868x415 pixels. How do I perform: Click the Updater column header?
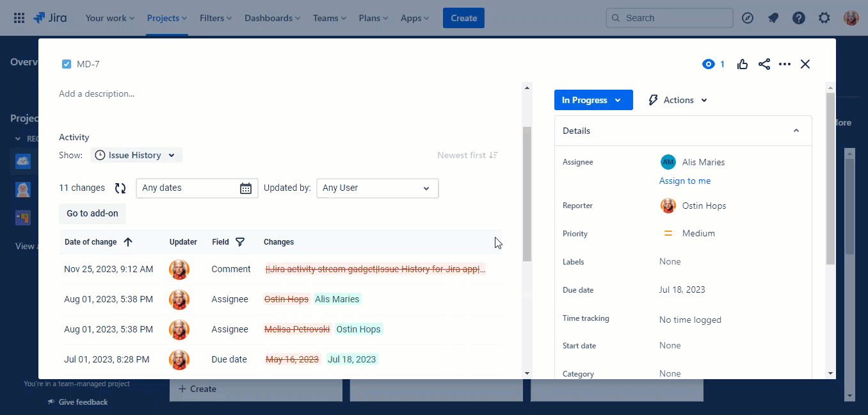point(183,242)
